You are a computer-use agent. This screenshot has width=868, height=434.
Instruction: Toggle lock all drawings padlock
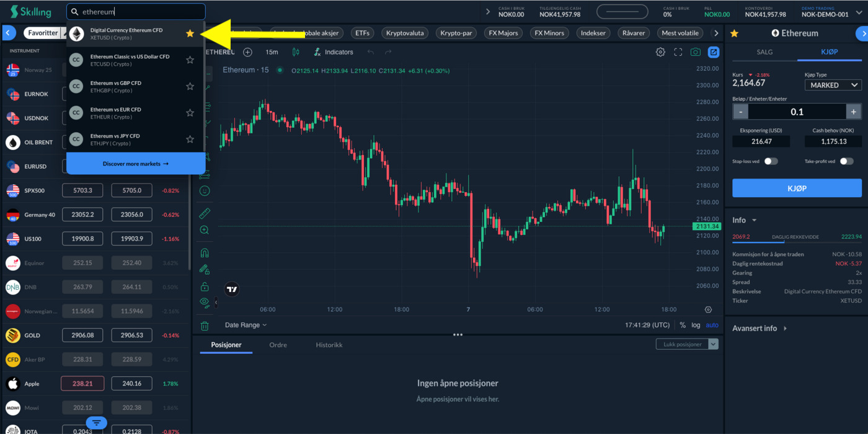coord(205,286)
